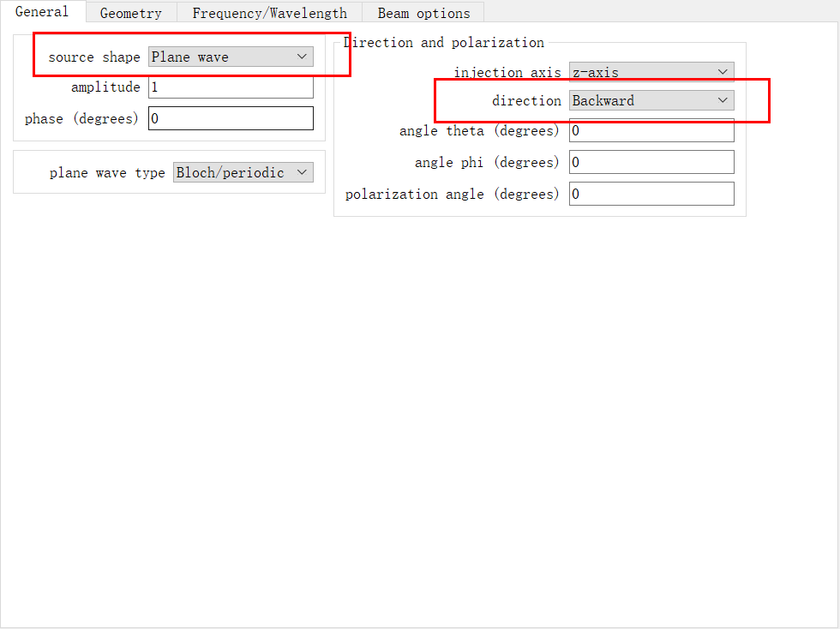Image resolution: width=840 pixels, height=629 pixels.
Task: Click the 'plane wave type' label text
Action: click(x=107, y=172)
